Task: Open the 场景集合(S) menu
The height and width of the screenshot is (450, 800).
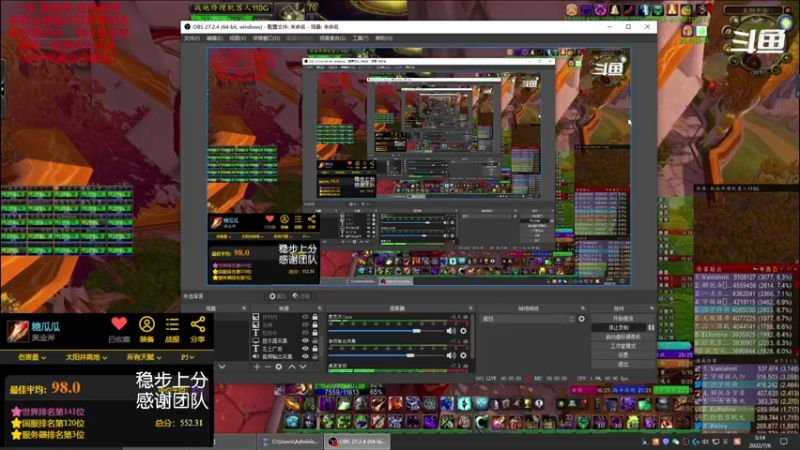Action: pyautogui.click(x=332, y=38)
